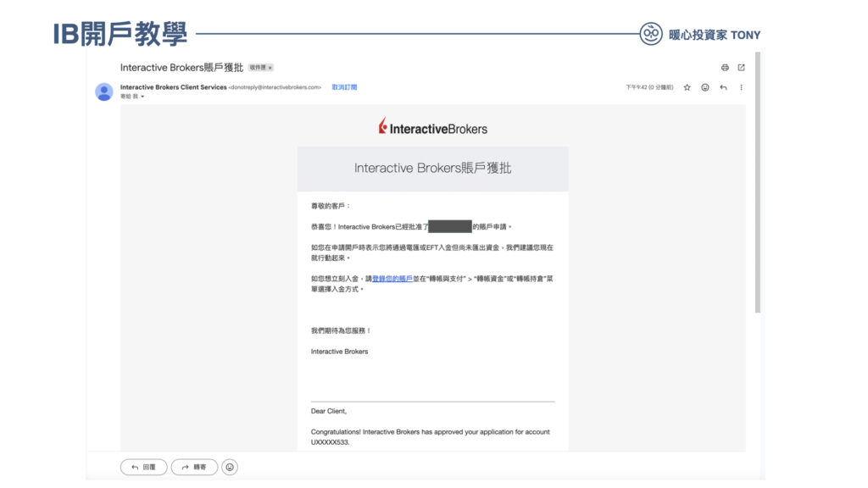Click the 轉寄 forward button
868x488 pixels.
click(194, 467)
